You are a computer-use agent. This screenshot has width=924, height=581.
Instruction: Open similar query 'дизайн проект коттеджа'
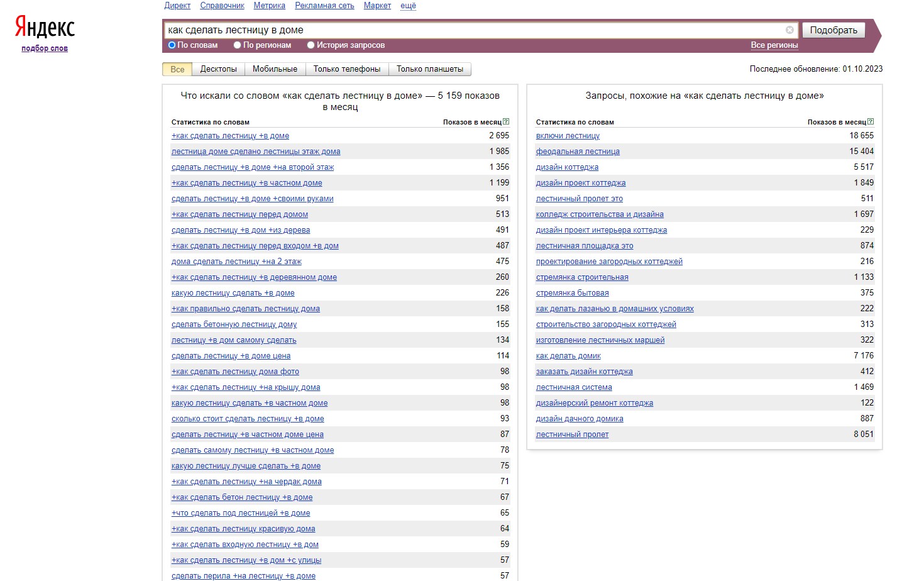[x=581, y=183]
